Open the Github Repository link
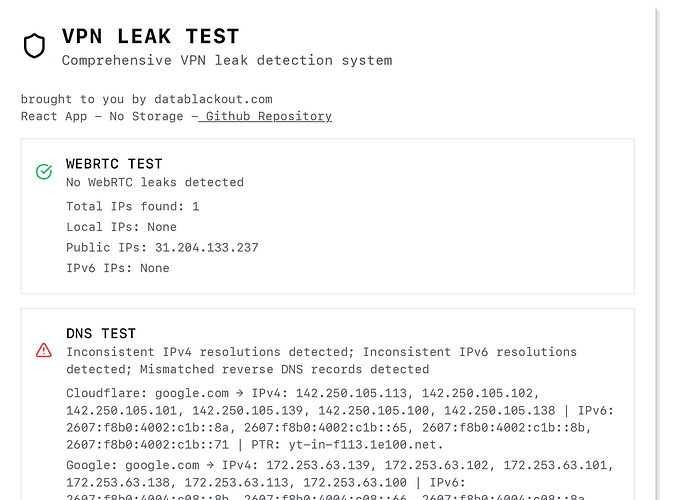Image resolution: width=690 pixels, height=500 pixels. point(268,116)
